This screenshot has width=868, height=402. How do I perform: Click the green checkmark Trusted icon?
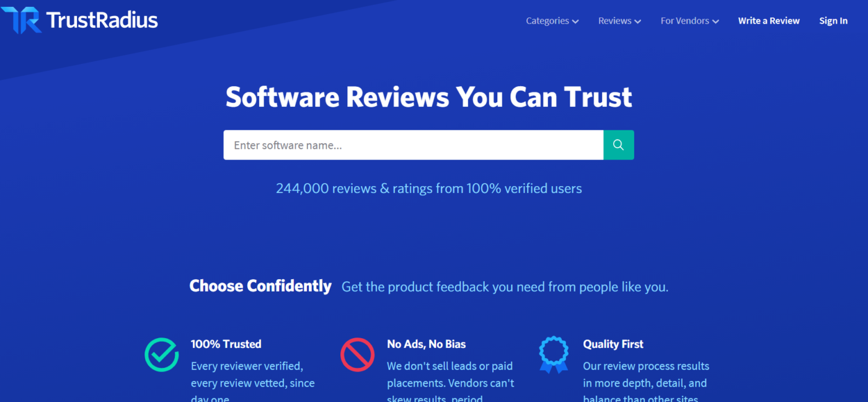pos(162,355)
